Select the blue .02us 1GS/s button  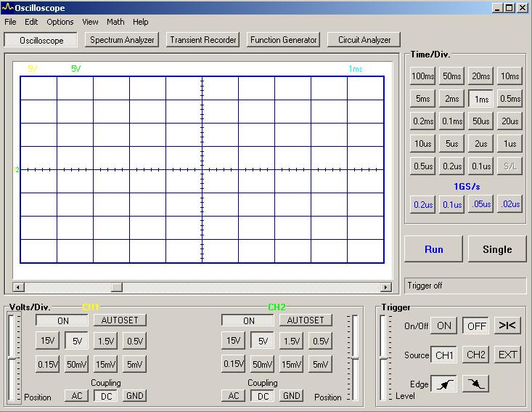510,204
